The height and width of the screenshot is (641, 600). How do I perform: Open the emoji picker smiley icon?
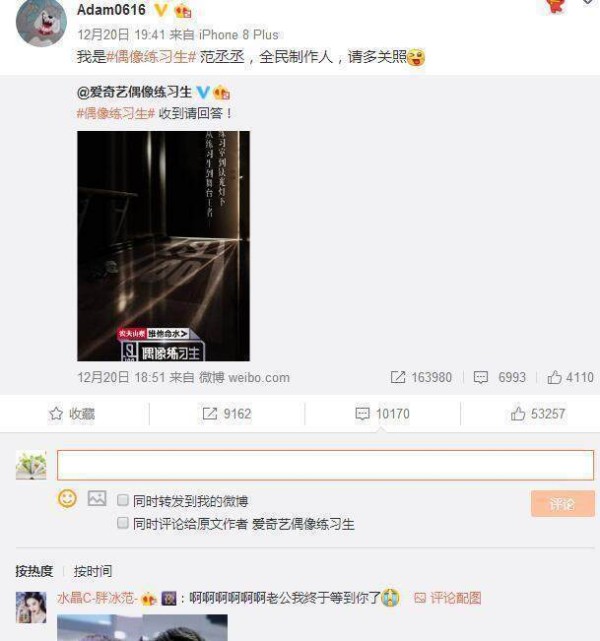[67, 499]
